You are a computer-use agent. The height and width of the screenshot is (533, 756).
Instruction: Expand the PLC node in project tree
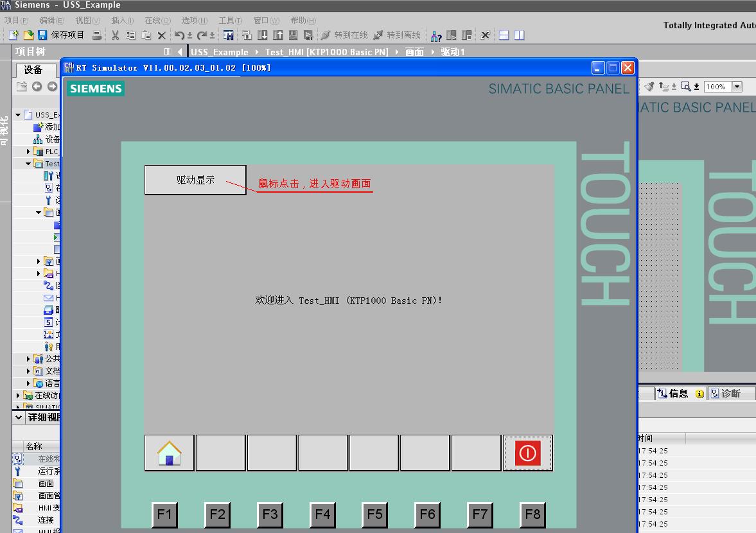click(x=28, y=152)
